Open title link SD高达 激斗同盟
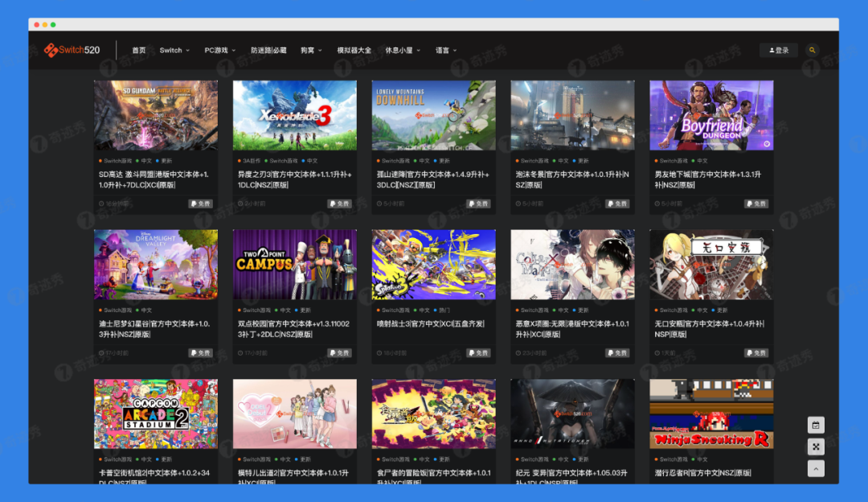Screen dimensions: 868x502 tap(154, 179)
